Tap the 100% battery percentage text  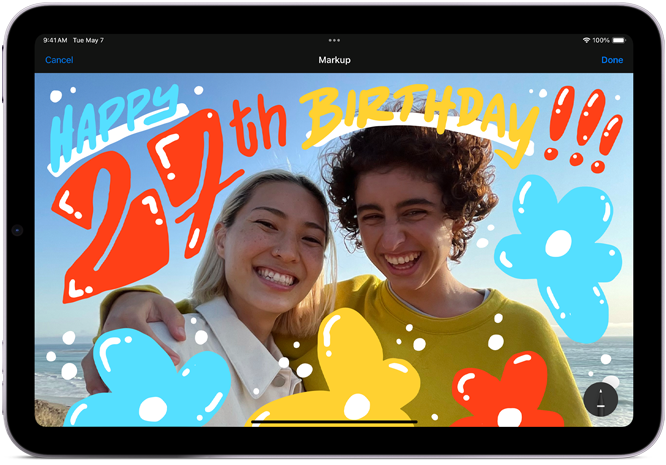coord(601,40)
